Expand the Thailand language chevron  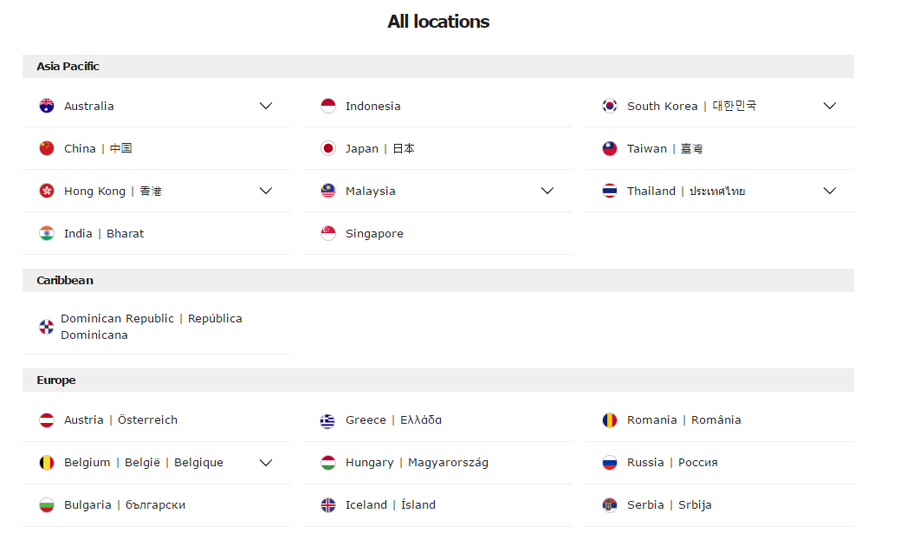click(x=829, y=191)
